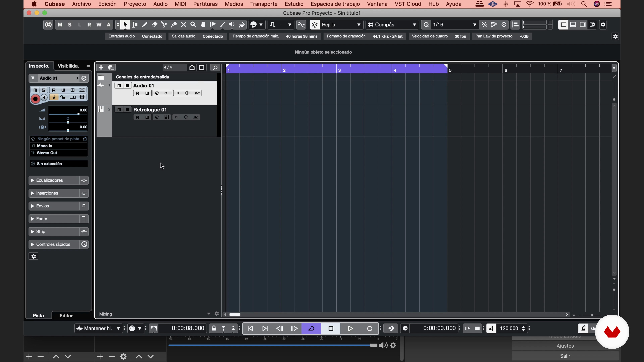Open the Rejilla snap type dropdown

(341, 24)
